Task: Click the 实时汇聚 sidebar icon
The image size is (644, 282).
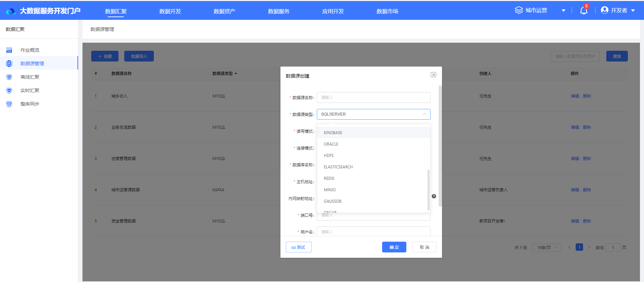Action: click(x=9, y=90)
